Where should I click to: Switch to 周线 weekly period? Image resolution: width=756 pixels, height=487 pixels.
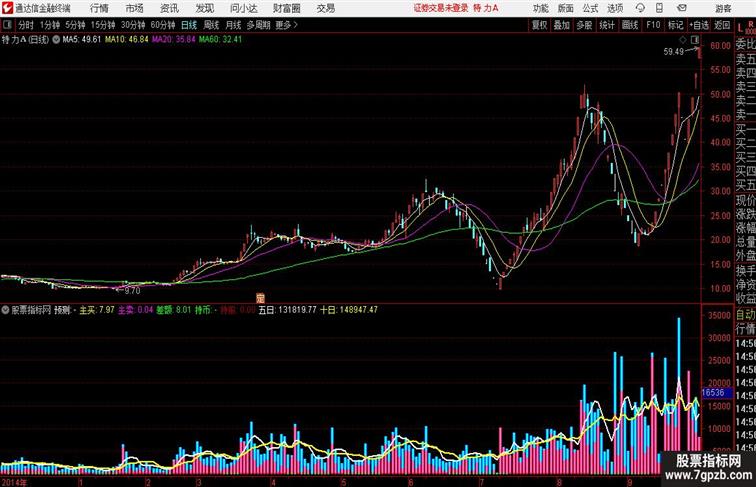coord(211,25)
